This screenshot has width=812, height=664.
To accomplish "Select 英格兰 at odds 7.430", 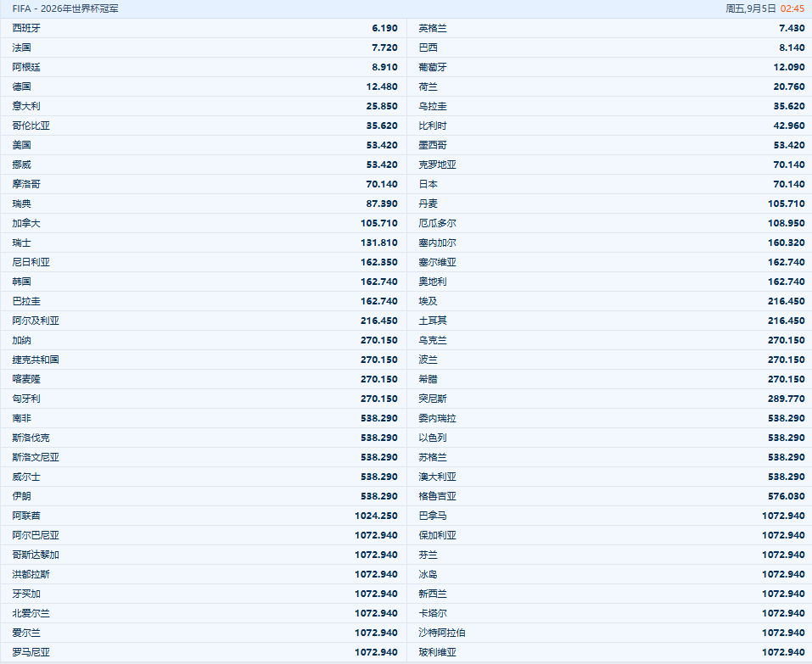I will click(x=791, y=28).
